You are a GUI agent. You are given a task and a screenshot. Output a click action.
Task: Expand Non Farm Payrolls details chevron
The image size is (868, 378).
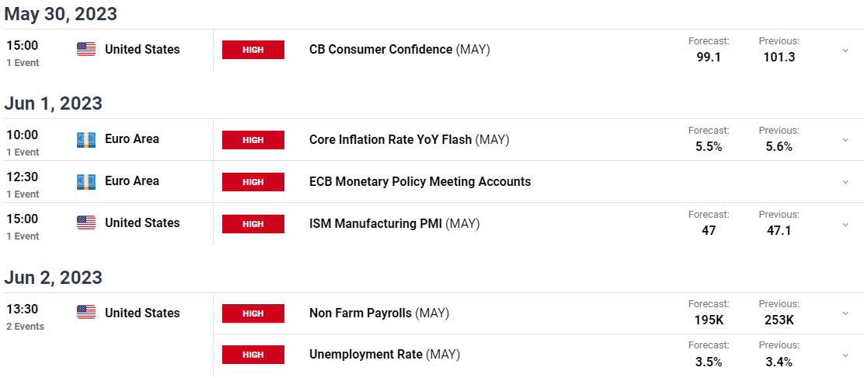[x=845, y=313]
